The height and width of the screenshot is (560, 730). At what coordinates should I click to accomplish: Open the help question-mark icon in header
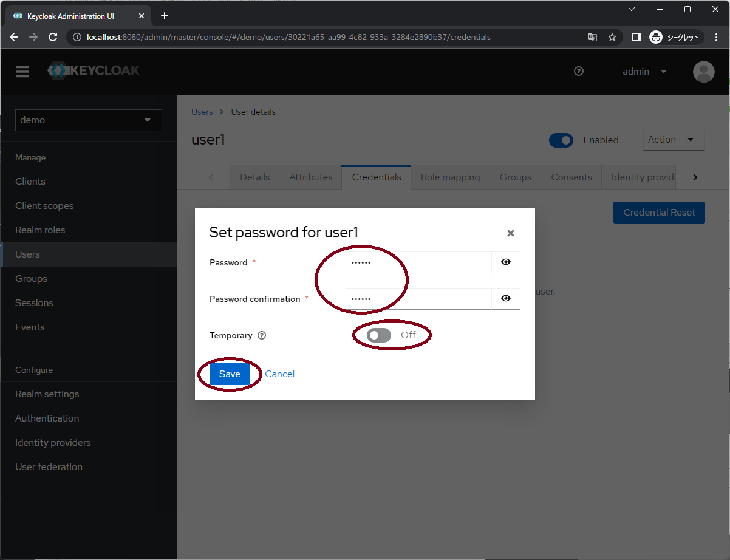pos(579,71)
